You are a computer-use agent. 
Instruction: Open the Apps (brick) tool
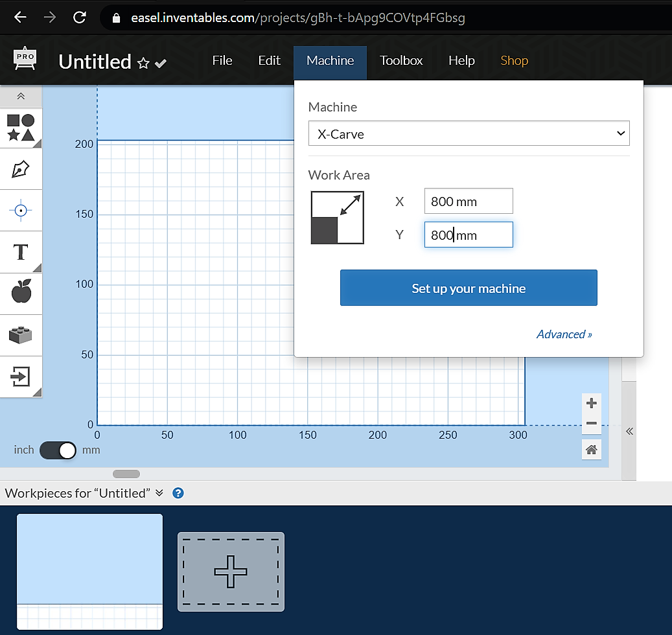[x=21, y=335]
